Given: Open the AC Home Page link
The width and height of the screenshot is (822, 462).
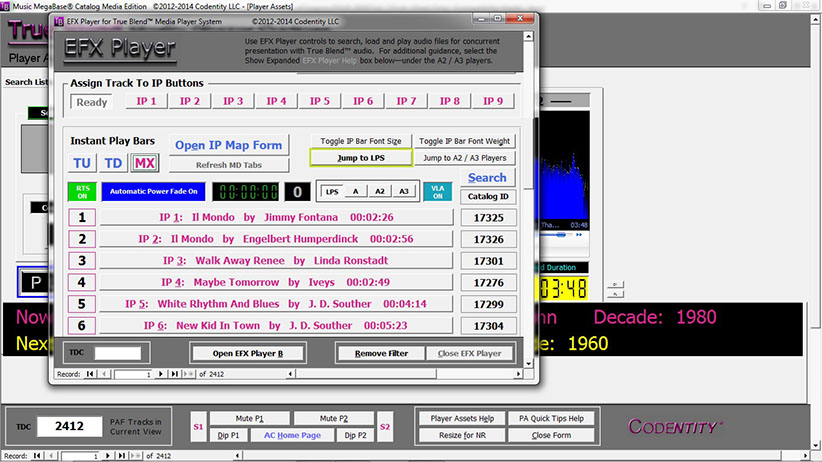Looking at the screenshot, I should (291, 436).
